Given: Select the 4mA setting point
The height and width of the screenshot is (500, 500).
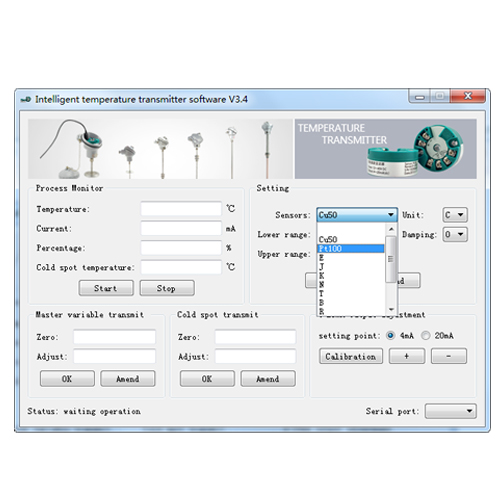Looking at the screenshot, I should (391, 335).
